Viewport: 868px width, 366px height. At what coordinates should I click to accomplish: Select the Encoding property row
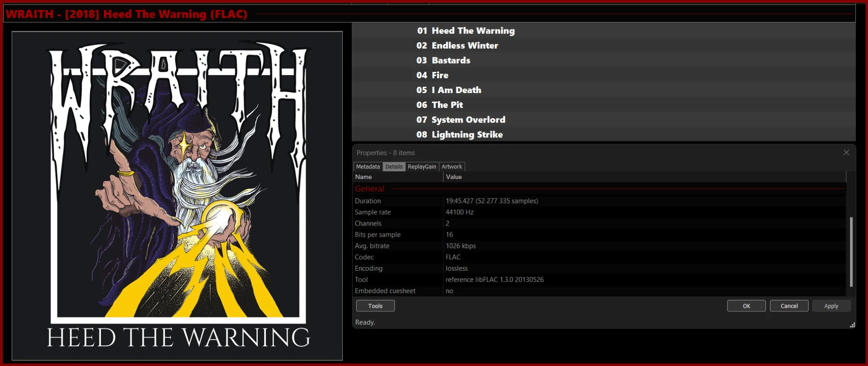[599, 268]
